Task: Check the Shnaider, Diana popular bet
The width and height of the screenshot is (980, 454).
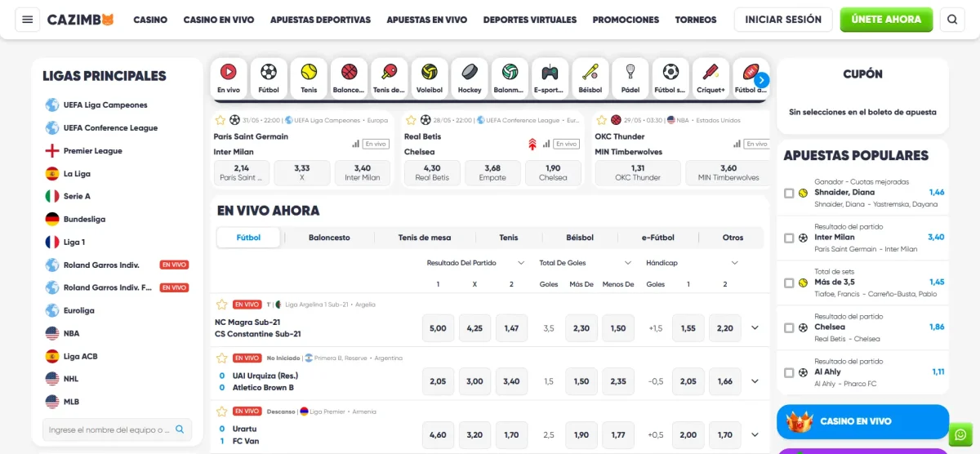Action: click(789, 194)
